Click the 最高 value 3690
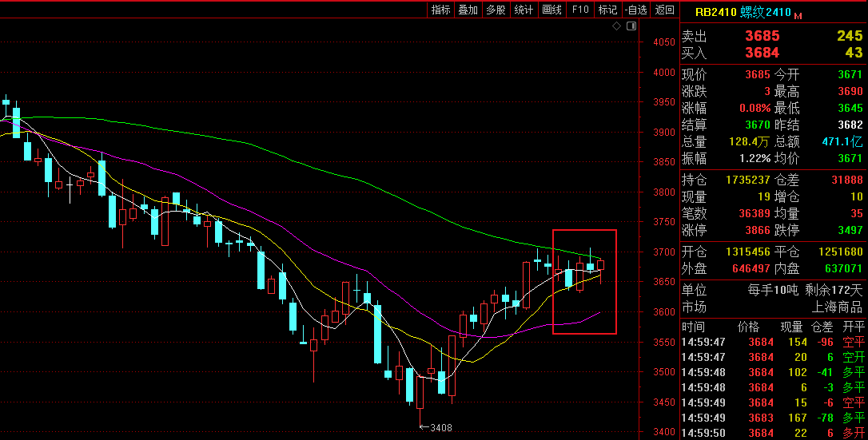Viewport: 868px width, 440px height. tap(850, 91)
